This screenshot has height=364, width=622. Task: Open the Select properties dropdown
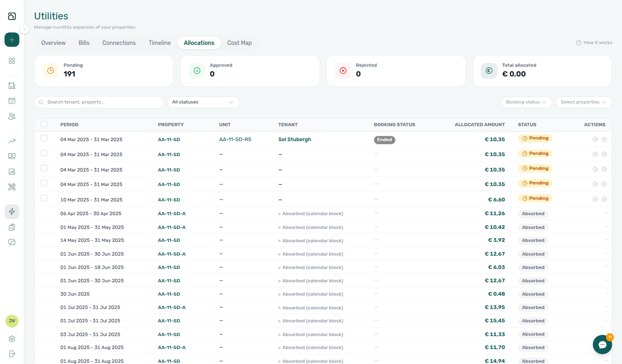[x=584, y=102]
